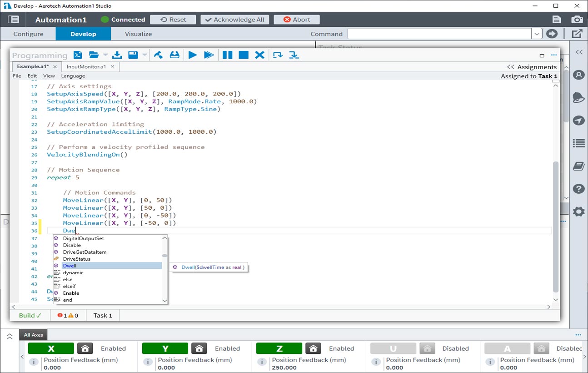Screen dimensions: 588x373
Task: Click the Acknowledge All button
Action: tap(235, 20)
